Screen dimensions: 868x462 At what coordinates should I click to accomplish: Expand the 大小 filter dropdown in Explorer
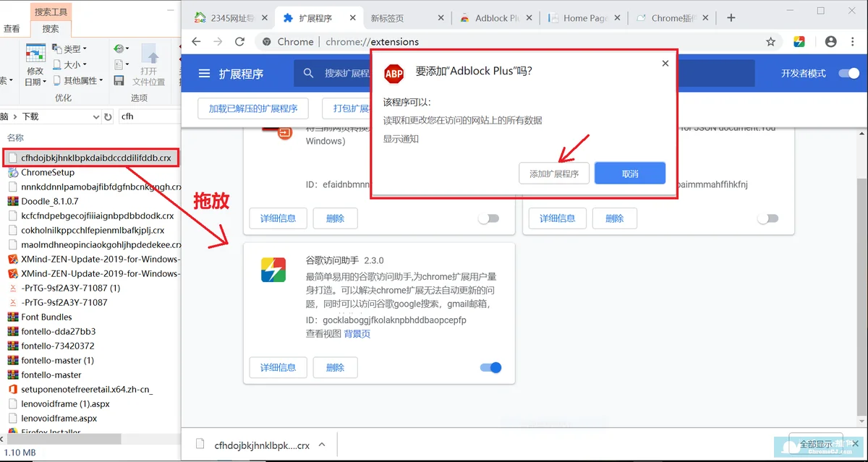click(x=70, y=65)
